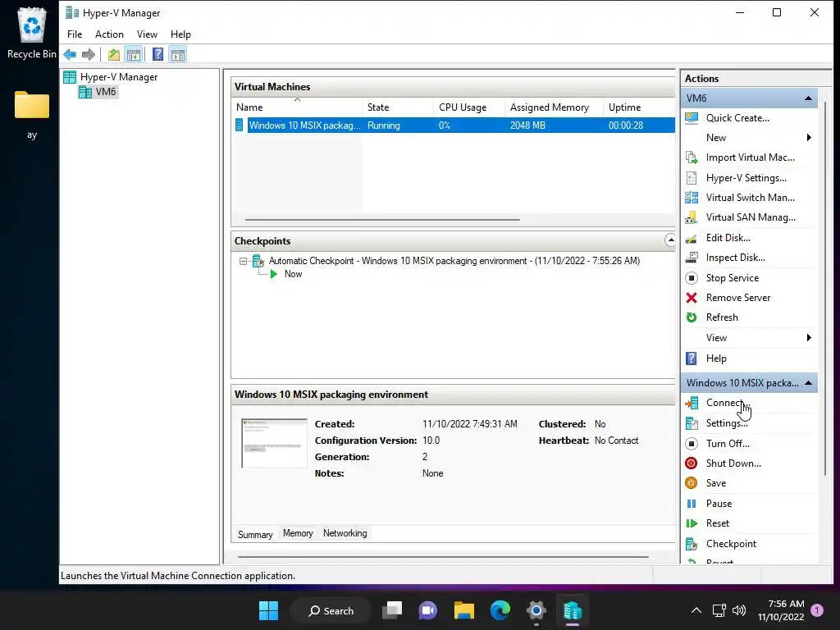Image resolution: width=840 pixels, height=630 pixels.
Task: Click the Edit Disk icon
Action: 692,238
